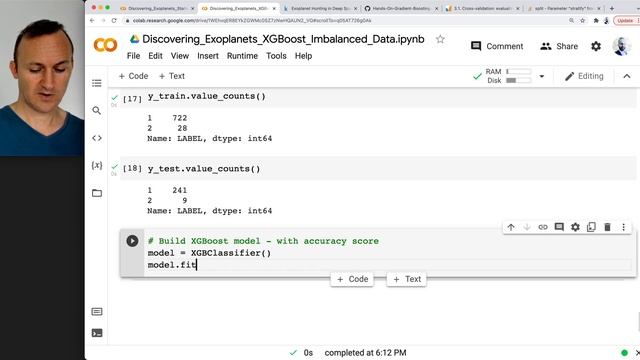This screenshot has height=360, width=640.
Task: Open table of contents sidebar icon
Action: click(x=97, y=83)
